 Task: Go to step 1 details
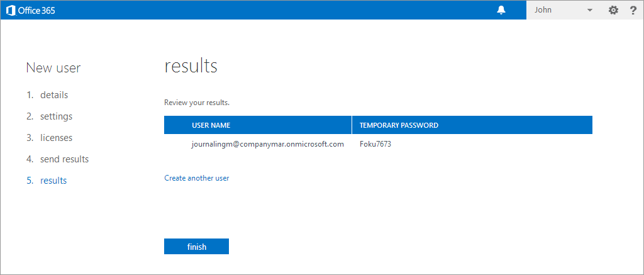pos(47,95)
